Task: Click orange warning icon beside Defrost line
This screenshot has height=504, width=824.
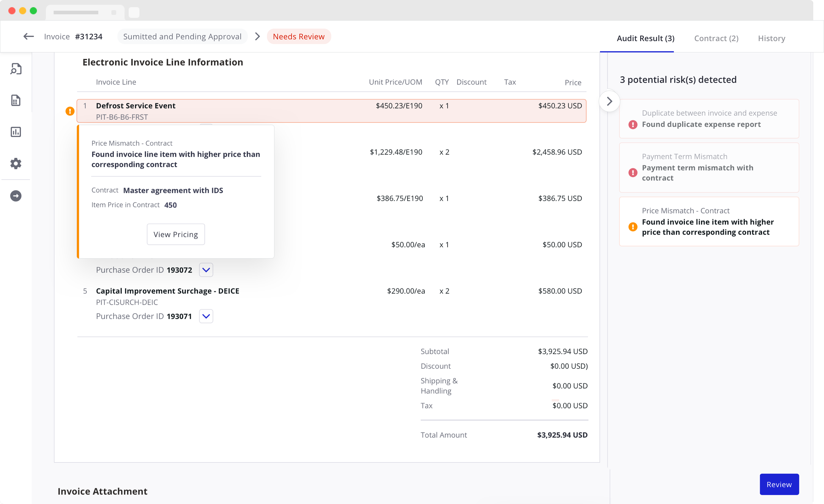Action: point(70,111)
